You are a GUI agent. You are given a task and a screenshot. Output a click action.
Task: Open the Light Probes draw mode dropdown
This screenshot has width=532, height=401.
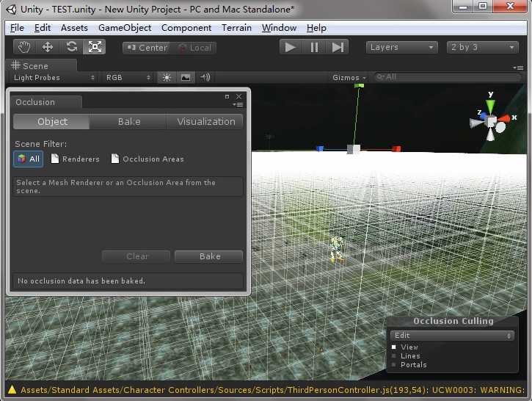pyautogui.click(x=54, y=78)
